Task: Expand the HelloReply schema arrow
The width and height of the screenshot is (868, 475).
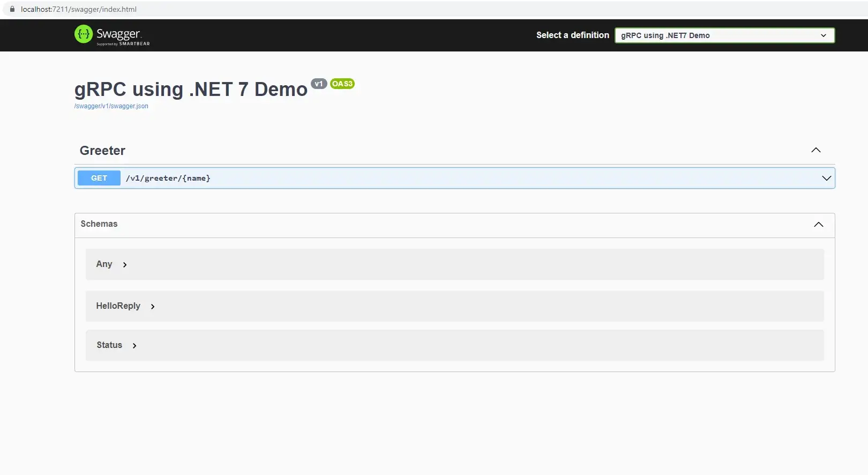Action: pyautogui.click(x=153, y=307)
